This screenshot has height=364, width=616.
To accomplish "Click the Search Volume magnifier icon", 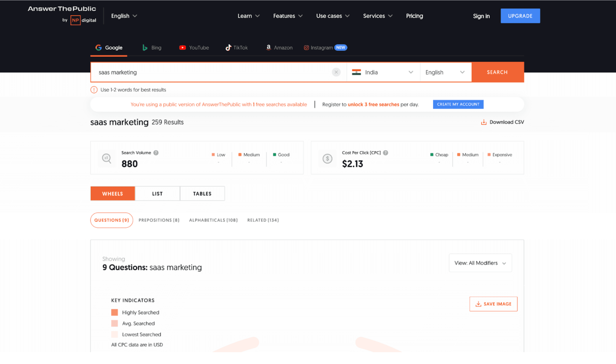I will pos(107,158).
